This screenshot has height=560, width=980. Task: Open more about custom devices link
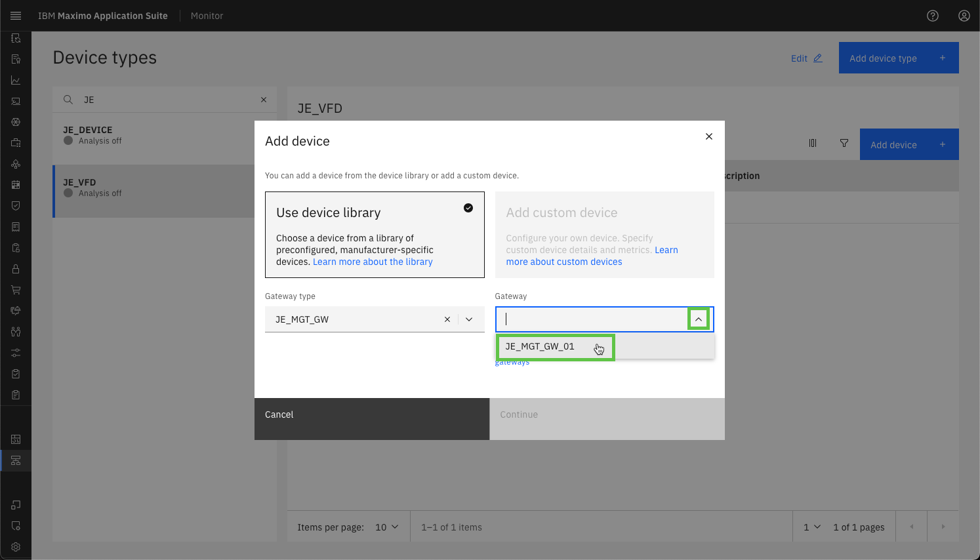click(x=564, y=262)
